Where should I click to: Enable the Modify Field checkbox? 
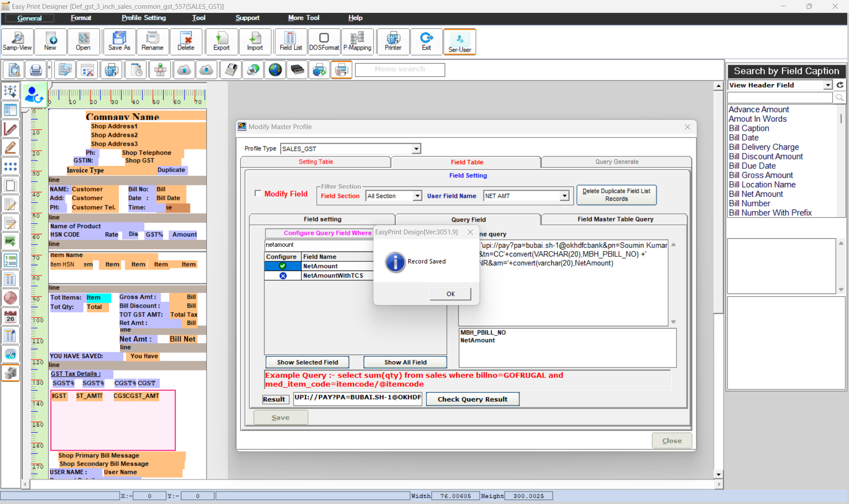(x=258, y=193)
